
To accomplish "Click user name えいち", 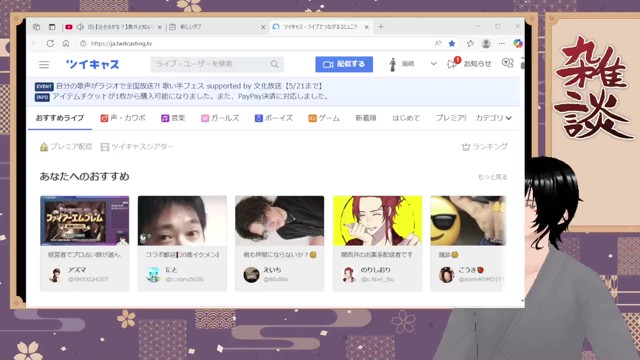I will pyautogui.click(x=272, y=270).
